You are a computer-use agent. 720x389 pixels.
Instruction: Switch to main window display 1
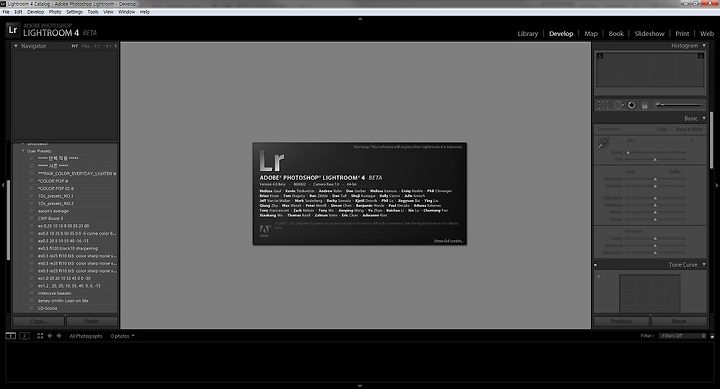point(11,336)
